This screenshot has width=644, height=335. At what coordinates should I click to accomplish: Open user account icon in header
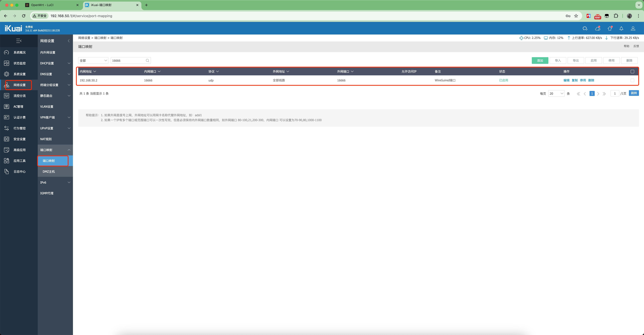coord(633,29)
